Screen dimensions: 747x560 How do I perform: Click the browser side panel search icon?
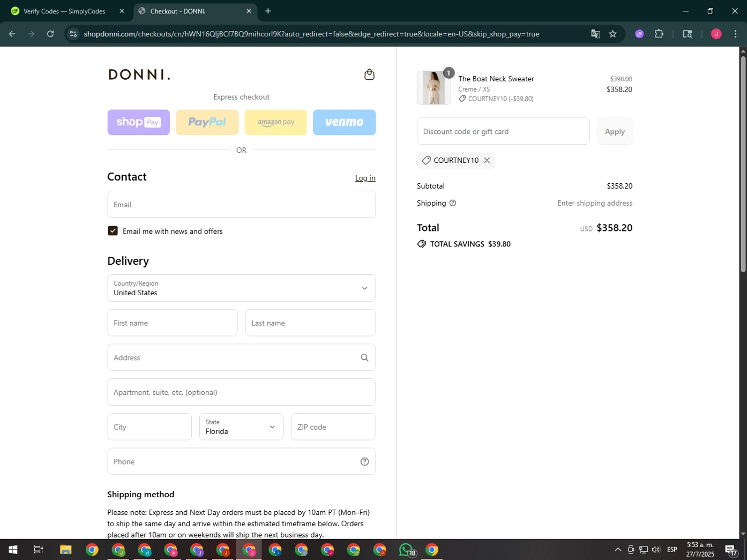point(687,34)
